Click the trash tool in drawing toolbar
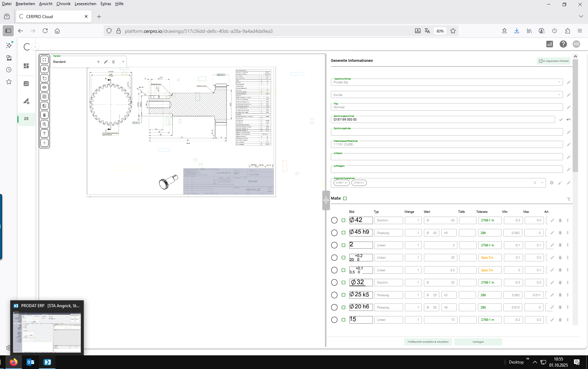 (x=44, y=115)
